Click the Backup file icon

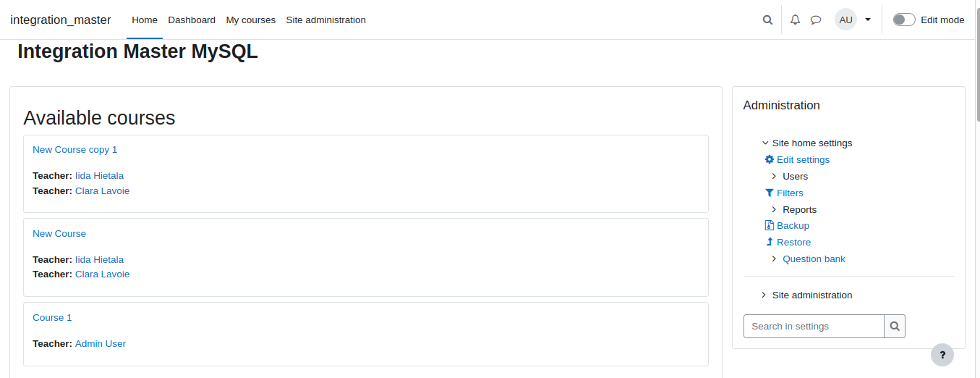[770, 225]
